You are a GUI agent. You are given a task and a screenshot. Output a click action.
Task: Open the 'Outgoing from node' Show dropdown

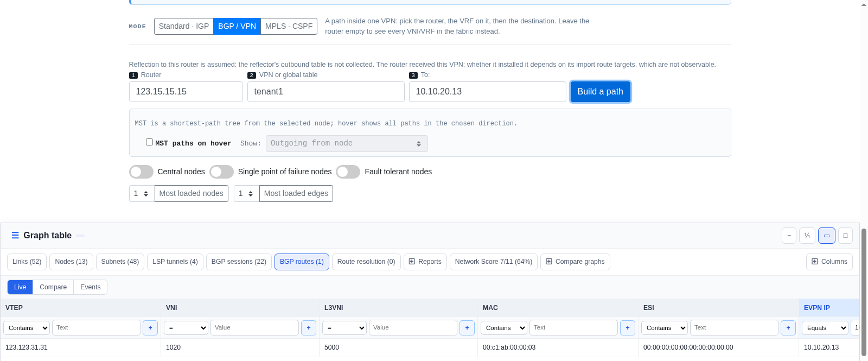coord(347,143)
